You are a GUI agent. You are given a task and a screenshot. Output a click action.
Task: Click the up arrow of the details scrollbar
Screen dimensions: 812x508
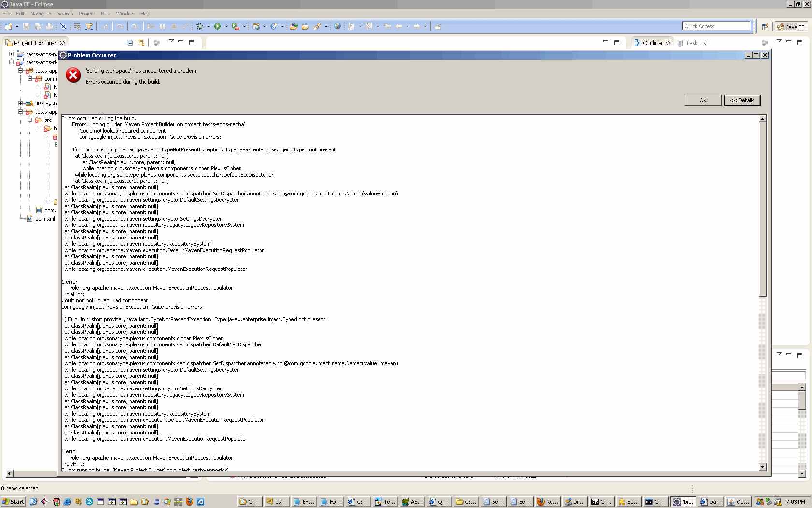[x=763, y=119]
